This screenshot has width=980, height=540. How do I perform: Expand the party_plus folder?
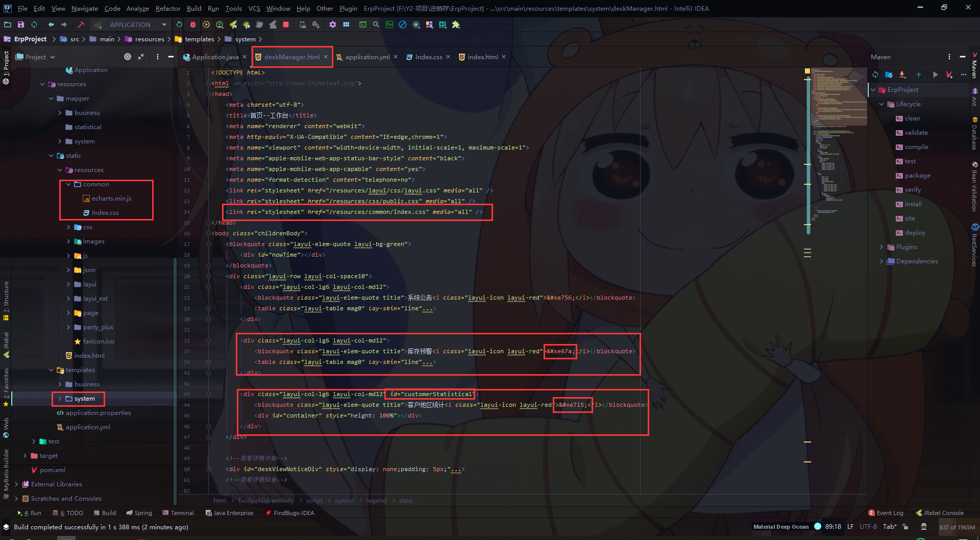click(68, 327)
